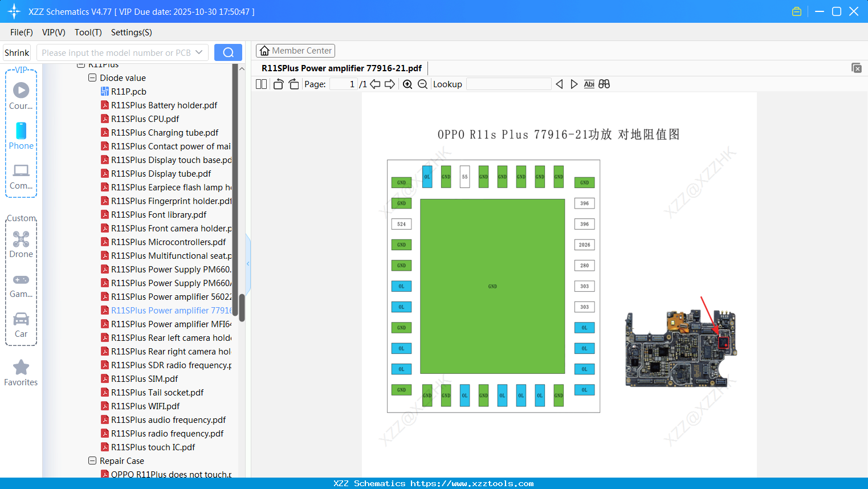Zoom in on the PDF
This screenshot has width=868, height=489.
coord(407,84)
